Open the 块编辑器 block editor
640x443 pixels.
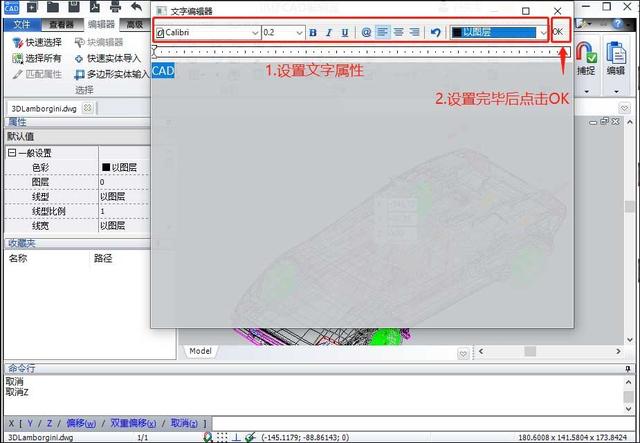coord(99,42)
